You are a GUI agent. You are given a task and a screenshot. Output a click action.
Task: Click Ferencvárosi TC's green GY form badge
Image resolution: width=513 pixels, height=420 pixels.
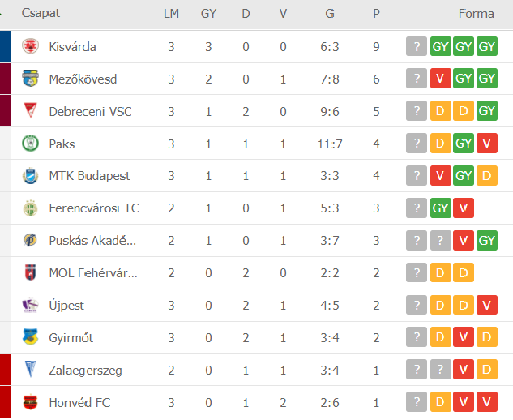pyautogui.click(x=440, y=208)
